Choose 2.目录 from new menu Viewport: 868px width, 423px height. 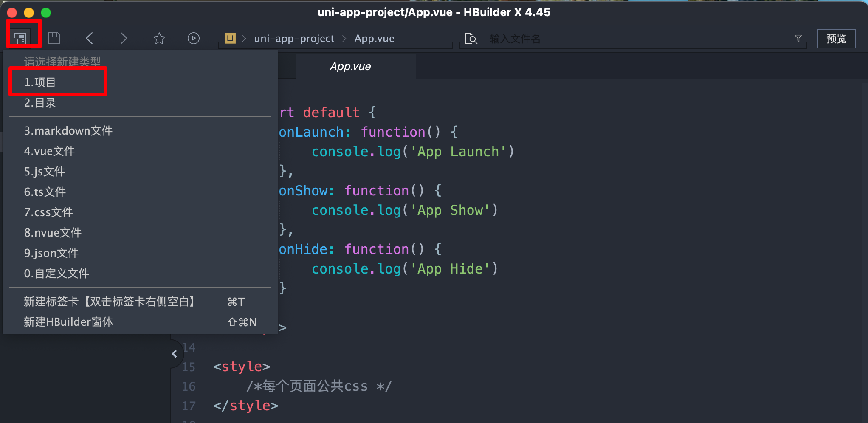point(140,103)
